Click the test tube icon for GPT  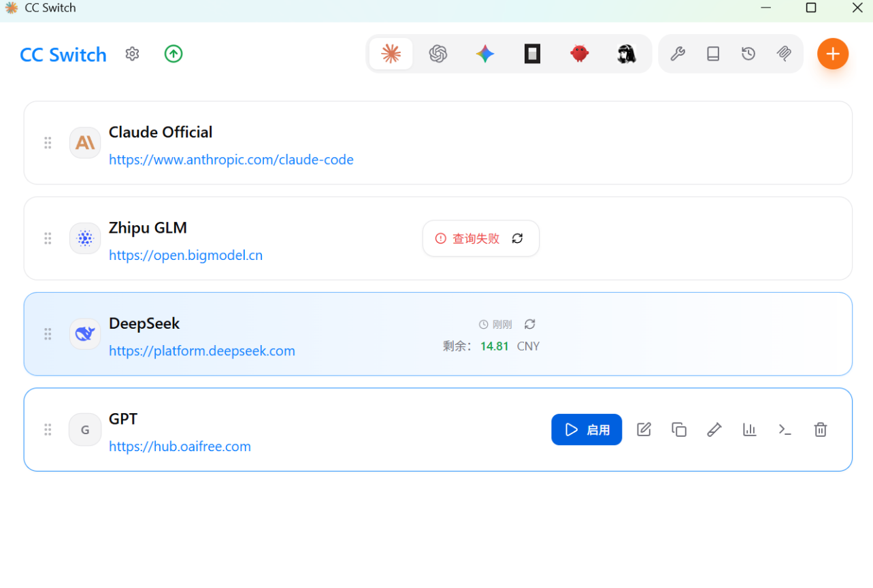(x=714, y=429)
